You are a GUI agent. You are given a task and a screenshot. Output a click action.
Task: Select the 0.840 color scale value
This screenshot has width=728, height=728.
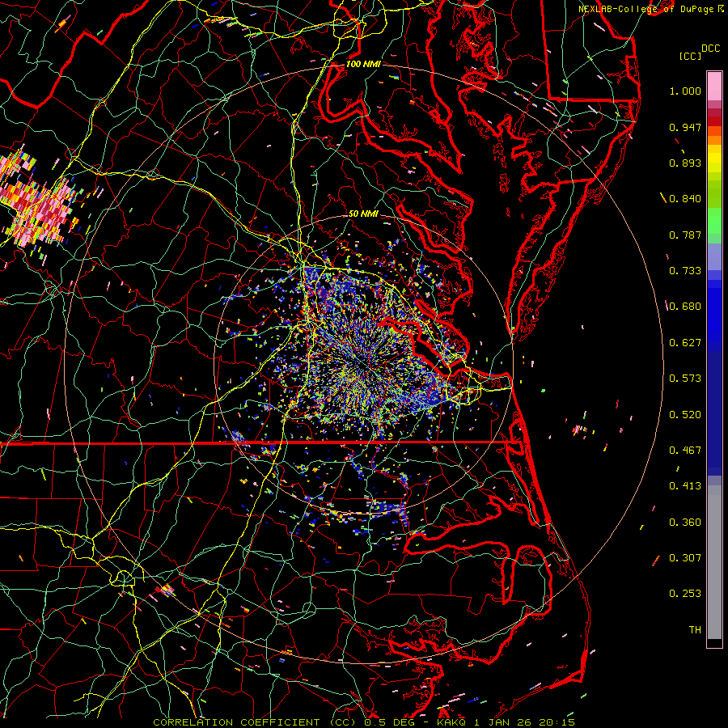(x=685, y=199)
